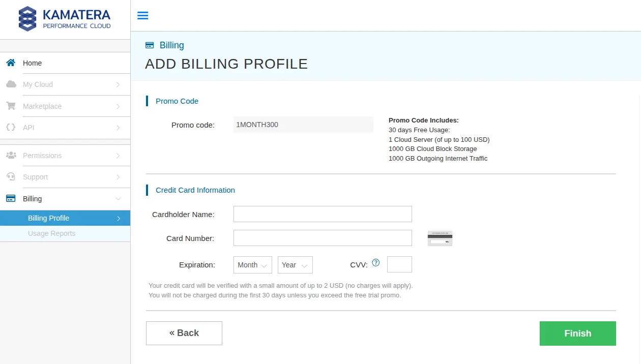Click the Home house icon
This screenshot has height=364, width=641.
point(11,63)
